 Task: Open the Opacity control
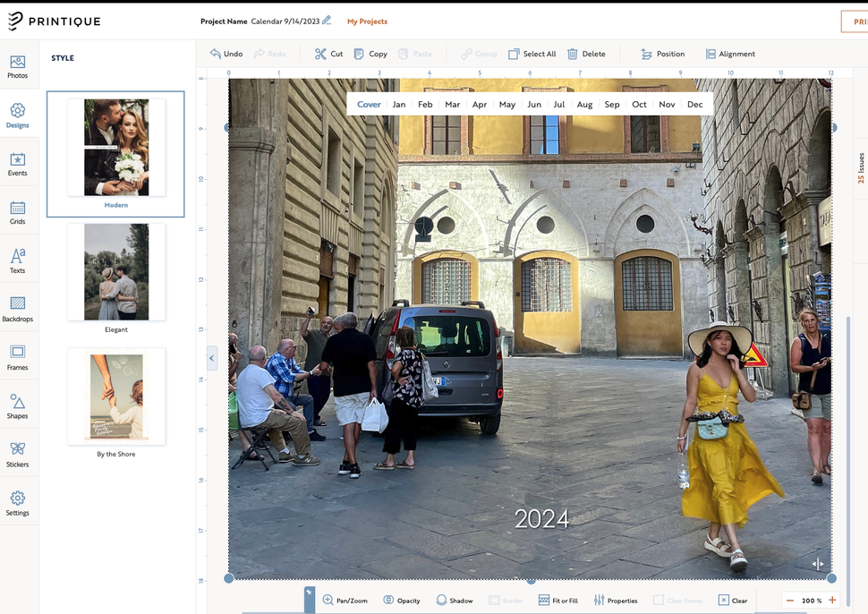(402, 600)
